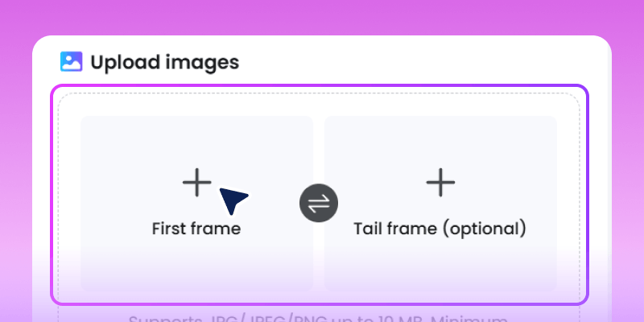Click the "First frame" label

196,229
